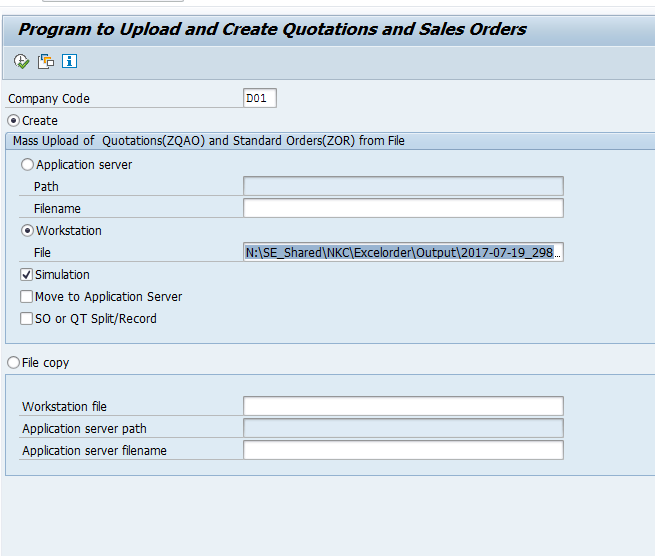Click the Workstation File path field

[402, 253]
